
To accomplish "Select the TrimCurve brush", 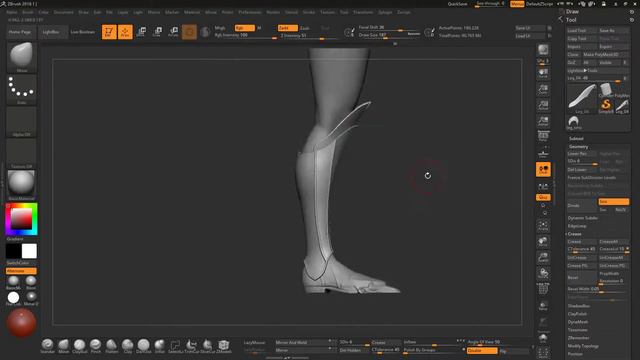I will pos(191,346).
